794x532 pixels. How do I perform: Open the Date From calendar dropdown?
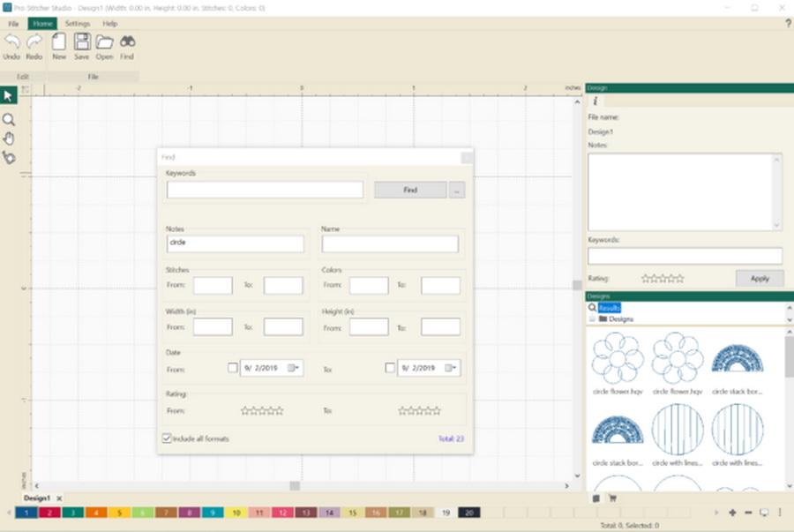point(294,368)
